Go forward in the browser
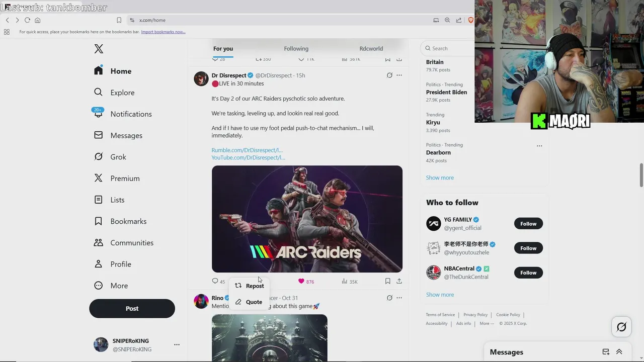 click(17, 20)
